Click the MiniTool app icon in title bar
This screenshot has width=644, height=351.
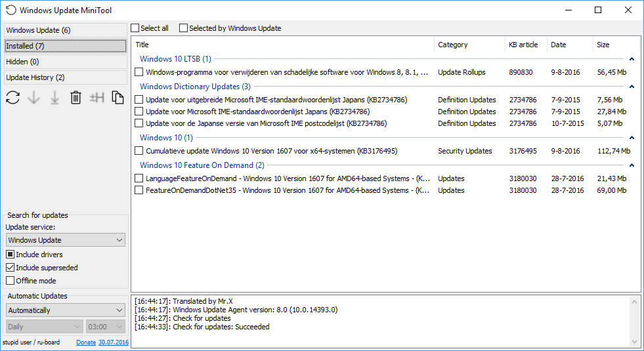click(x=11, y=10)
